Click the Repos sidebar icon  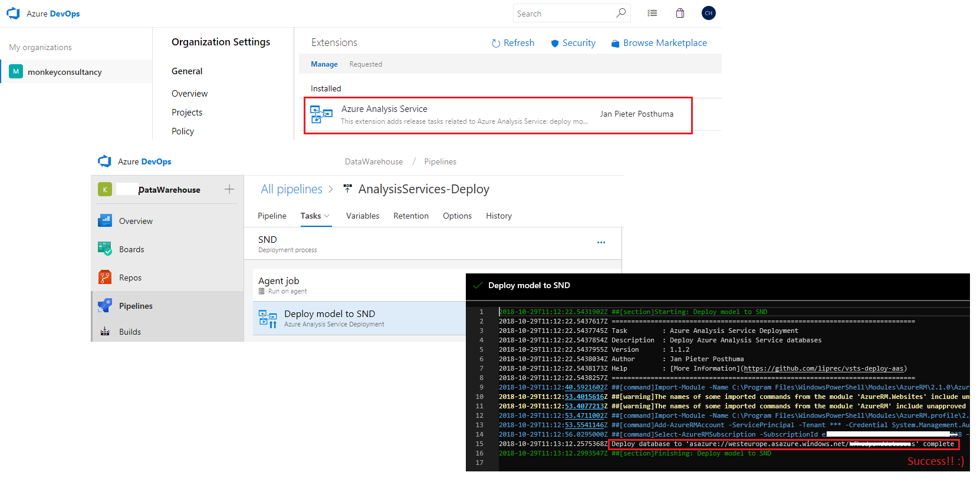(105, 277)
